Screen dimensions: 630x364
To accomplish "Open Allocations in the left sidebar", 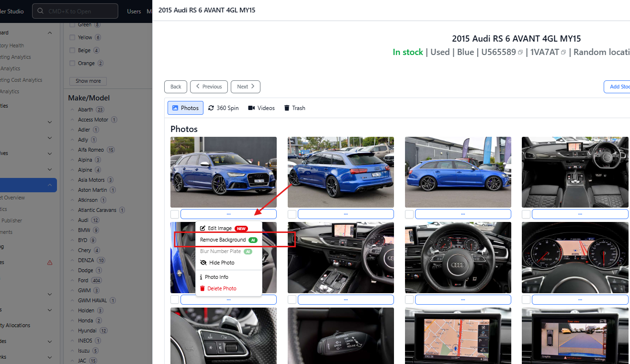I will click(15, 325).
